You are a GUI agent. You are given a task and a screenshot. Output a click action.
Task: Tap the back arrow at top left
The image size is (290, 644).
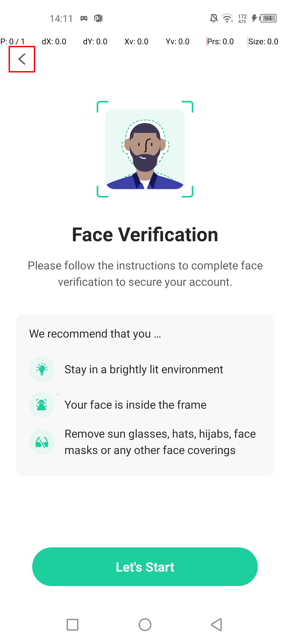(22, 59)
